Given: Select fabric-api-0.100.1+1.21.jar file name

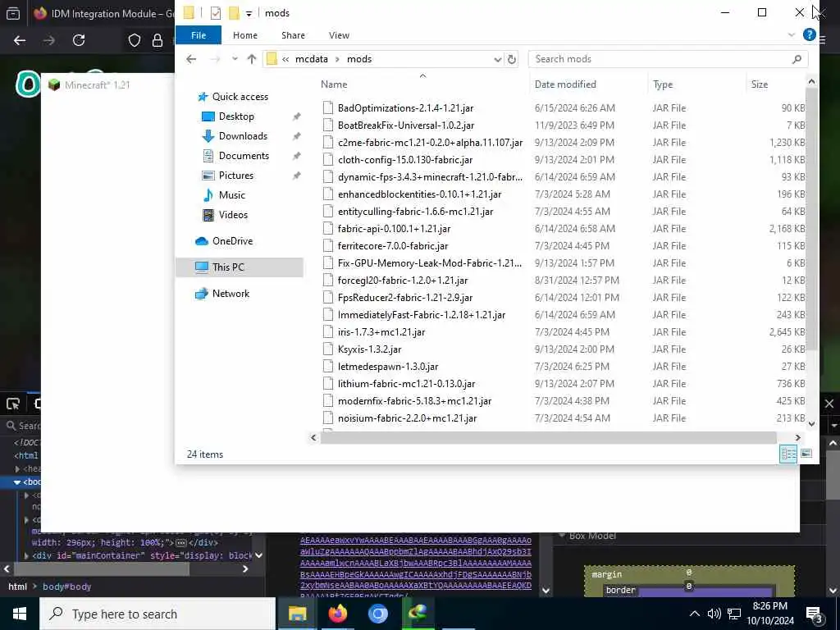Looking at the screenshot, I should [x=394, y=229].
